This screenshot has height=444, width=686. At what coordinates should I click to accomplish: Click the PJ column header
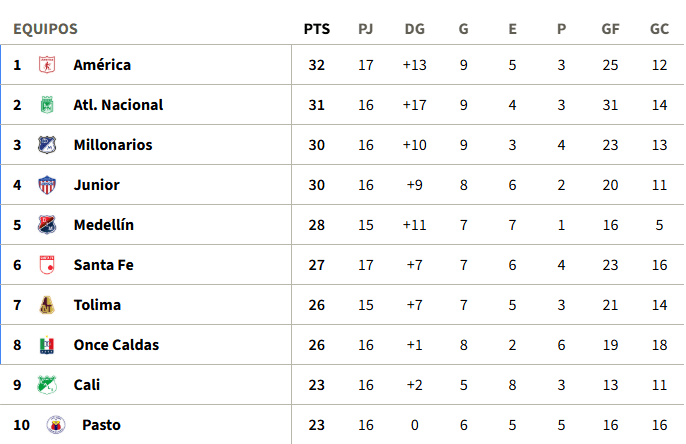(366, 29)
